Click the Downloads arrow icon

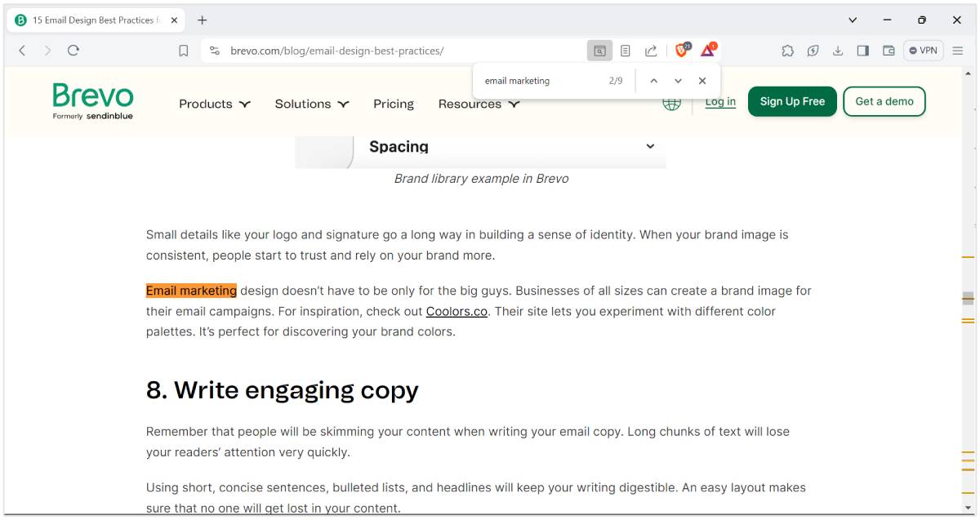[838, 51]
